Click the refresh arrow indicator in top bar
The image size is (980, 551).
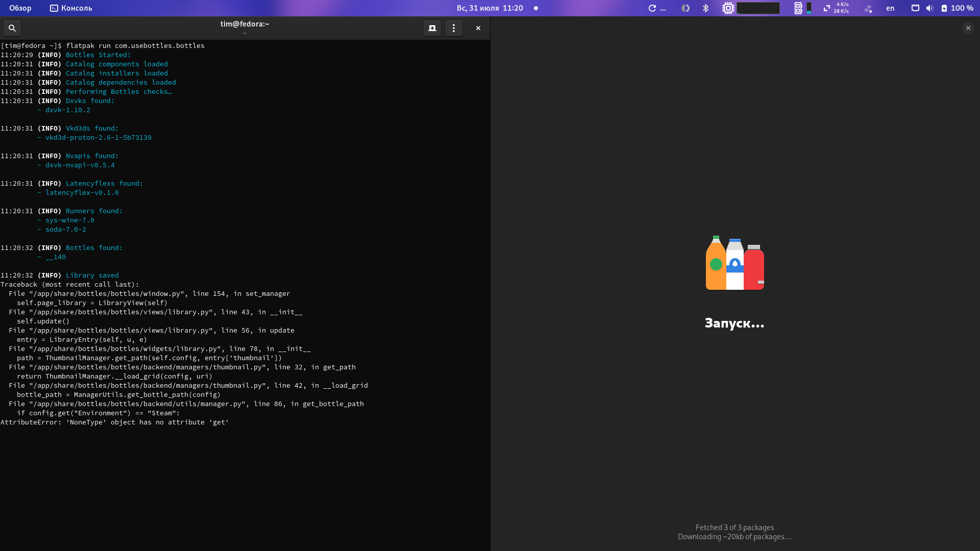click(x=652, y=8)
